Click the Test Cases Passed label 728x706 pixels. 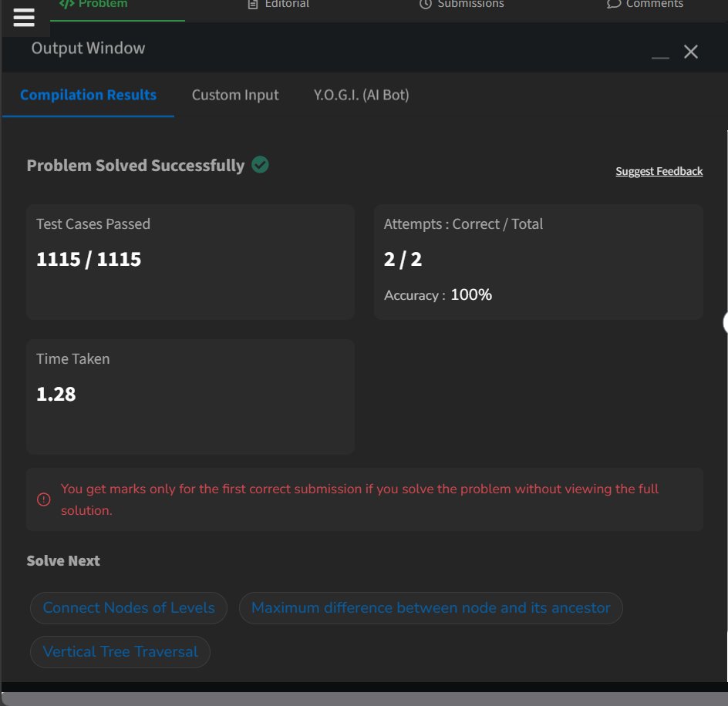point(93,224)
